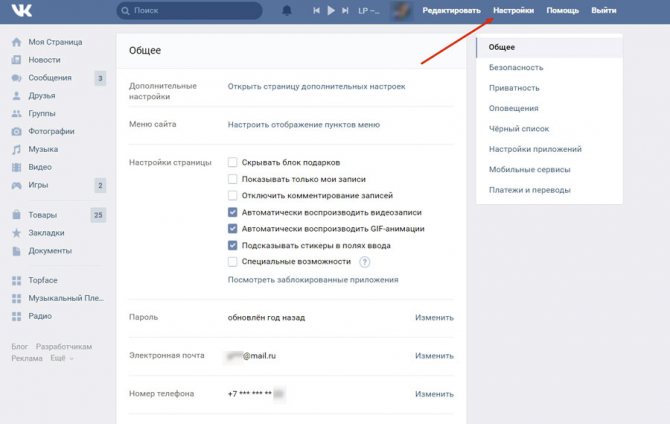Click the VK logo icon
Screen dimensions: 670x424
pyautogui.click(x=21, y=10)
